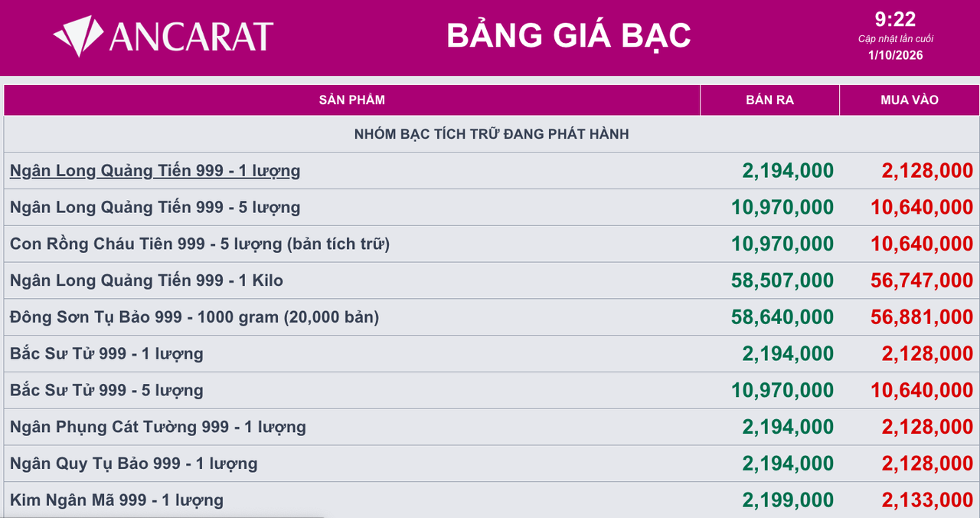
Task: Click the BẢNG GIÁ BẠC title
Action: tap(569, 35)
